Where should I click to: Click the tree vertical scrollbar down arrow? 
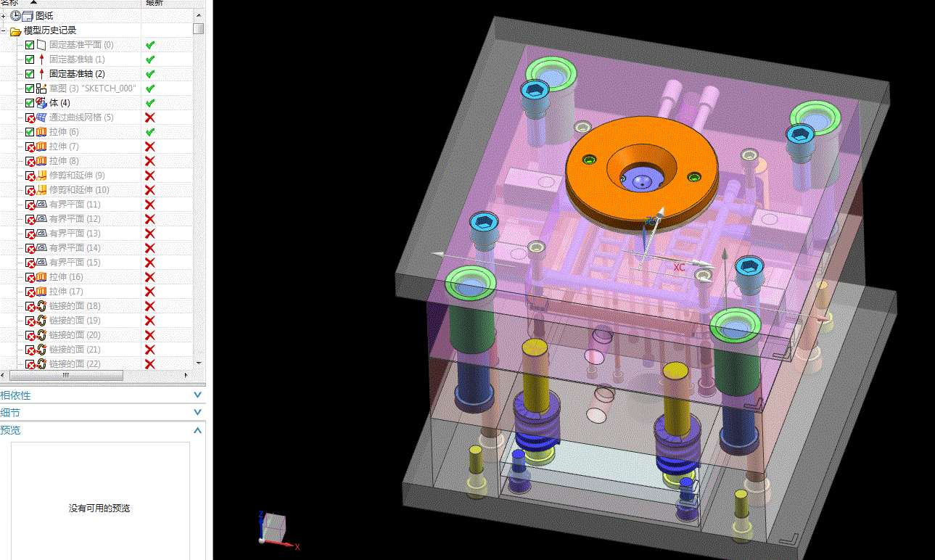(x=198, y=363)
